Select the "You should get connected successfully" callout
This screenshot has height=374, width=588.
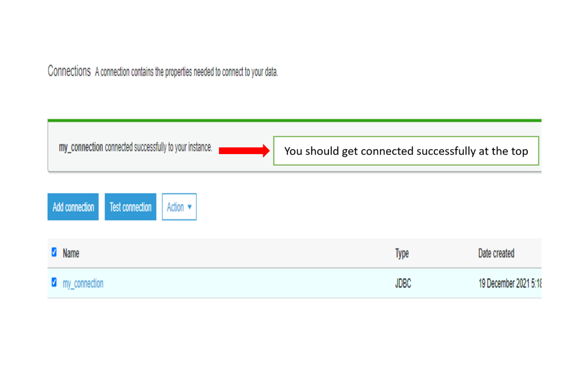tap(406, 151)
